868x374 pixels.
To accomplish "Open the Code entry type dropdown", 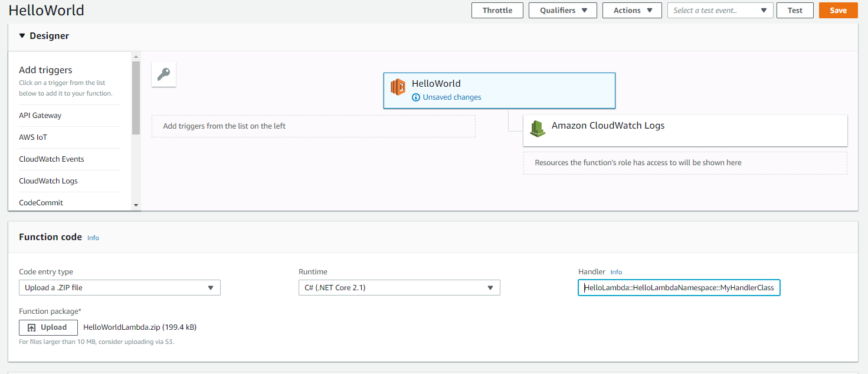I will (120, 288).
